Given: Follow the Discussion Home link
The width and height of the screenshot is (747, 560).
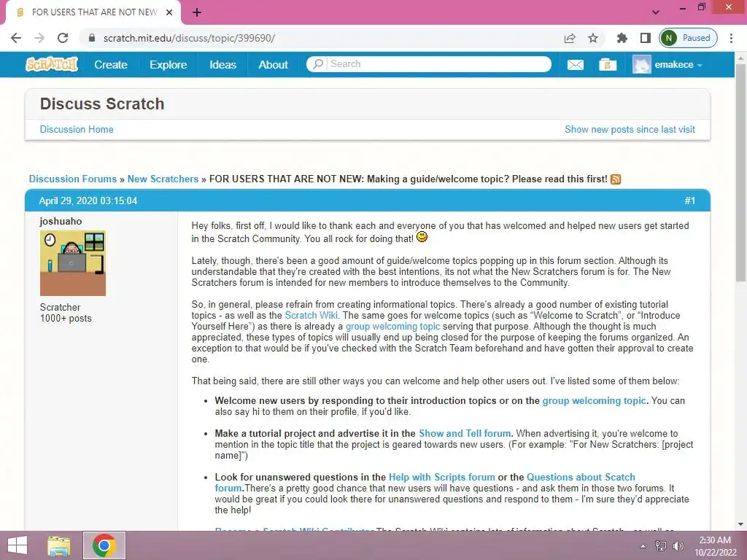Looking at the screenshot, I should [77, 130].
